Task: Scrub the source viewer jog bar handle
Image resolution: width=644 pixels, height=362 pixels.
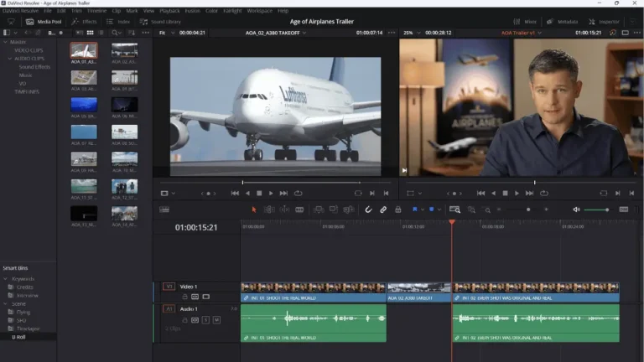Action: [242, 183]
